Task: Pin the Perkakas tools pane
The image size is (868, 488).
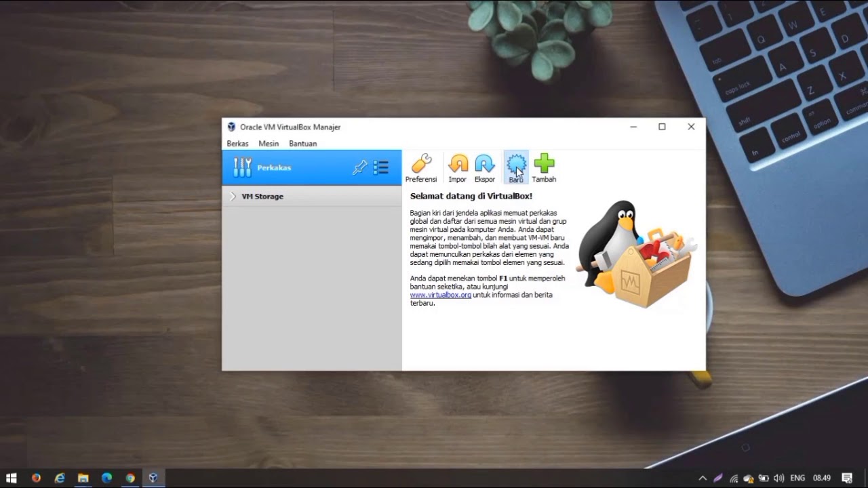Action: pyautogui.click(x=360, y=167)
